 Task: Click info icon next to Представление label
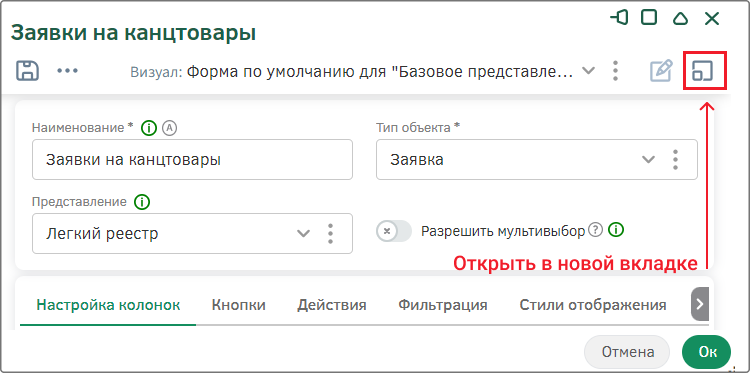pyautogui.click(x=142, y=202)
